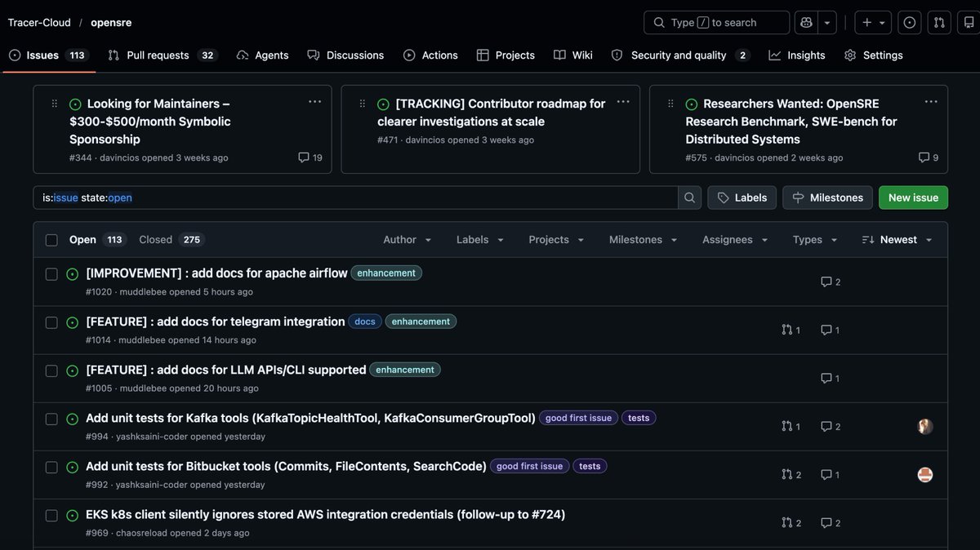Image resolution: width=980 pixels, height=550 pixels.
Task: Click the docs label on telegram issue
Action: click(x=365, y=322)
